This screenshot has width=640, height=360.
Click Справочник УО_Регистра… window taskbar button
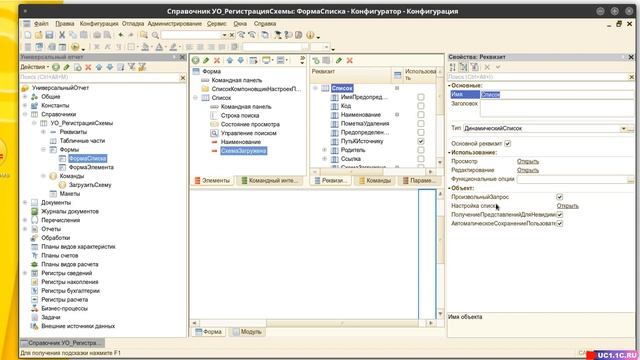pyautogui.click(x=61, y=343)
